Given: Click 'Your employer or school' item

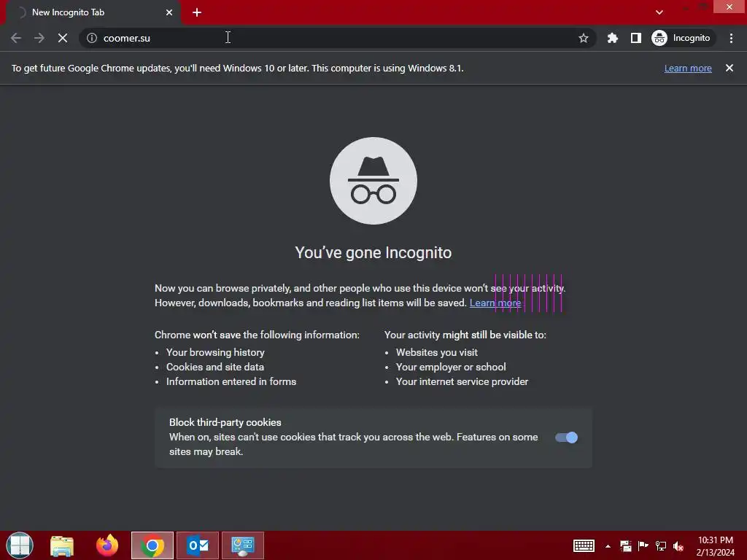Looking at the screenshot, I should [451, 367].
